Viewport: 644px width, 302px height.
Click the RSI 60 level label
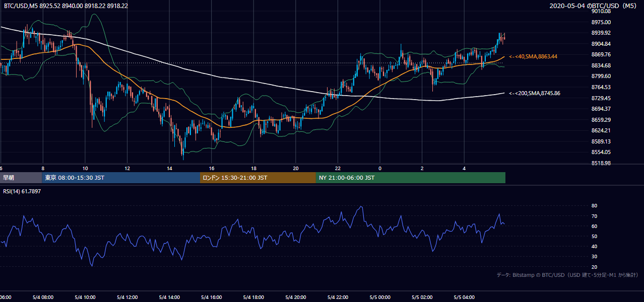594,226
